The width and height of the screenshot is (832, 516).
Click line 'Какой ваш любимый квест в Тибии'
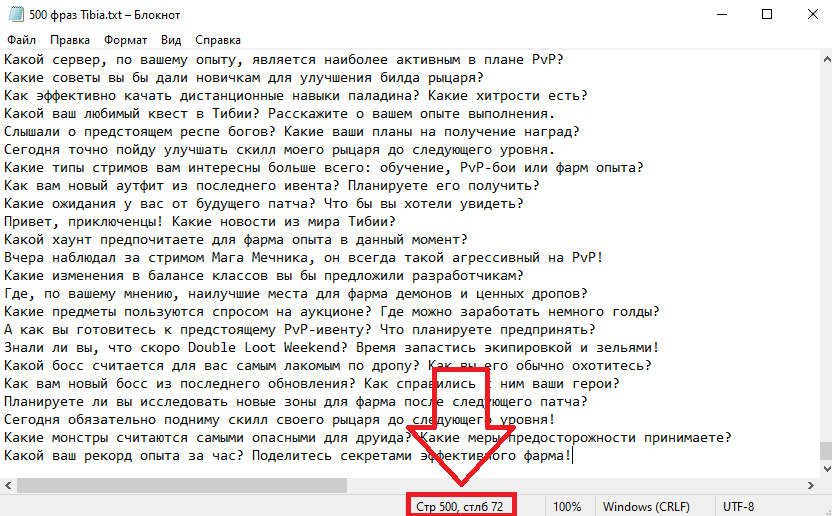279,114
